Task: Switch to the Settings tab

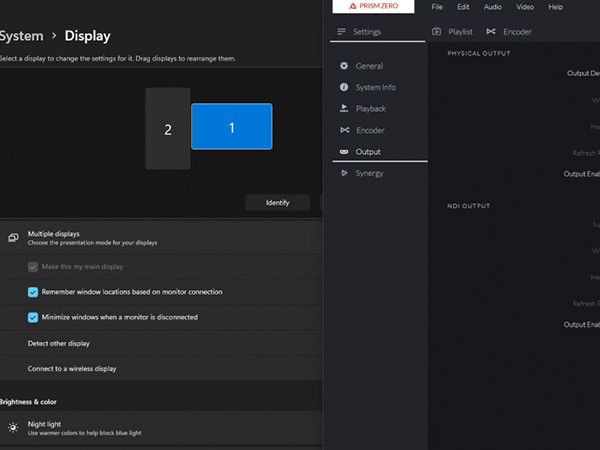Action: click(x=378, y=32)
